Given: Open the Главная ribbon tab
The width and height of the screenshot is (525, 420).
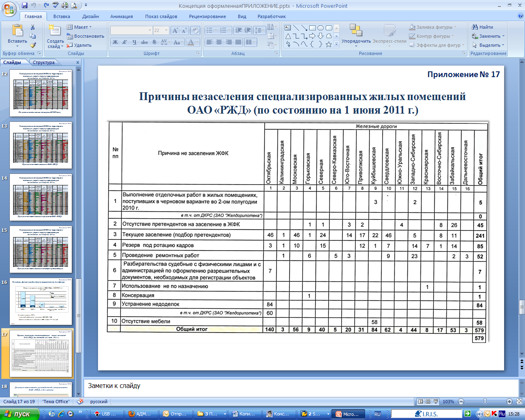Looking at the screenshot, I should [x=33, y=16].
